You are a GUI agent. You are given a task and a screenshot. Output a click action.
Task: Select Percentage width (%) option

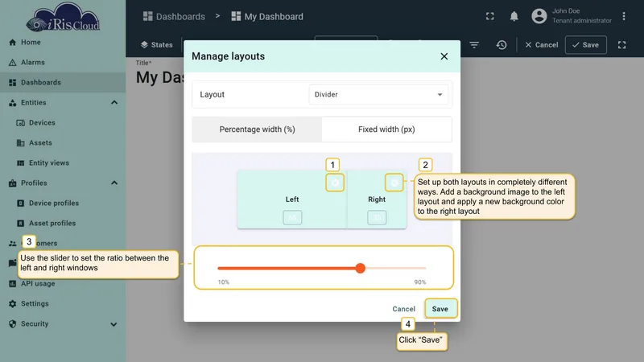[257, 130]
